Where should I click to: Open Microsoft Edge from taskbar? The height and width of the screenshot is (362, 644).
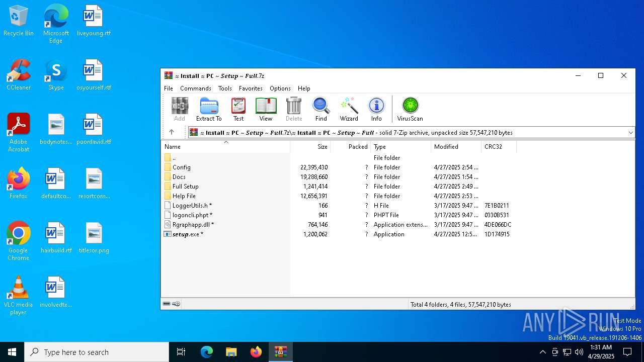click(207, 352)
